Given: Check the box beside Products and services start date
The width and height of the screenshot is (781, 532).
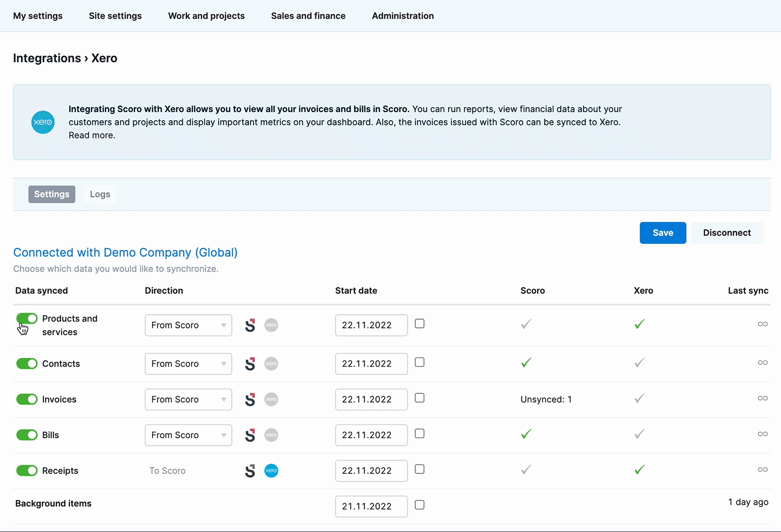Looking at the screenshot, I should coord(420,323).
